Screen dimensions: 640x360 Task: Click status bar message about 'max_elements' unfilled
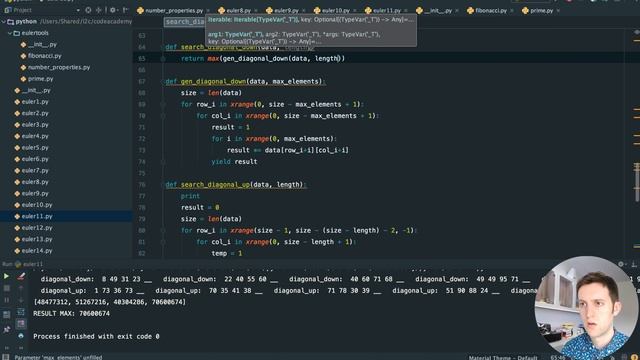click(58, 357)
